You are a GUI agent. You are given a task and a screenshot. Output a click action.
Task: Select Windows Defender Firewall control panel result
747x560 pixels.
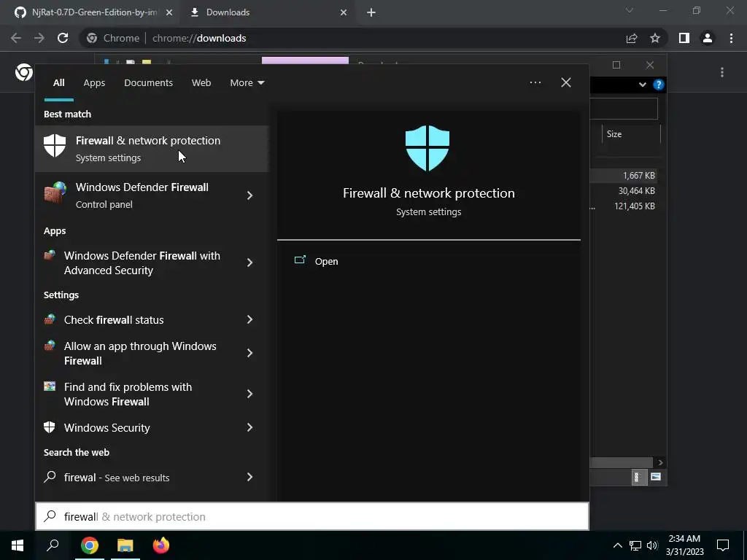coord(141,195)
